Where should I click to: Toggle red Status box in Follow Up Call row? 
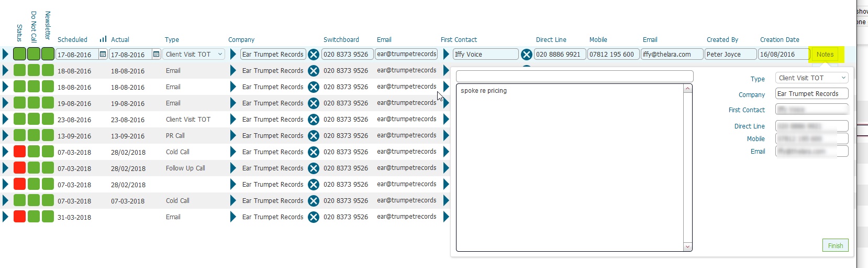[x=19, y=168]
